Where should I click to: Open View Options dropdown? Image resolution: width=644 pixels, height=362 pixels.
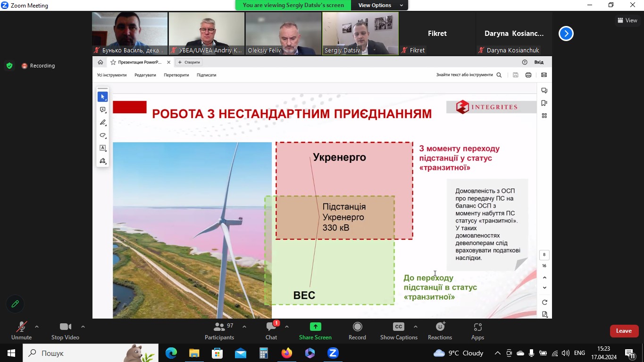pyautogui.click(x=380, y=5)
